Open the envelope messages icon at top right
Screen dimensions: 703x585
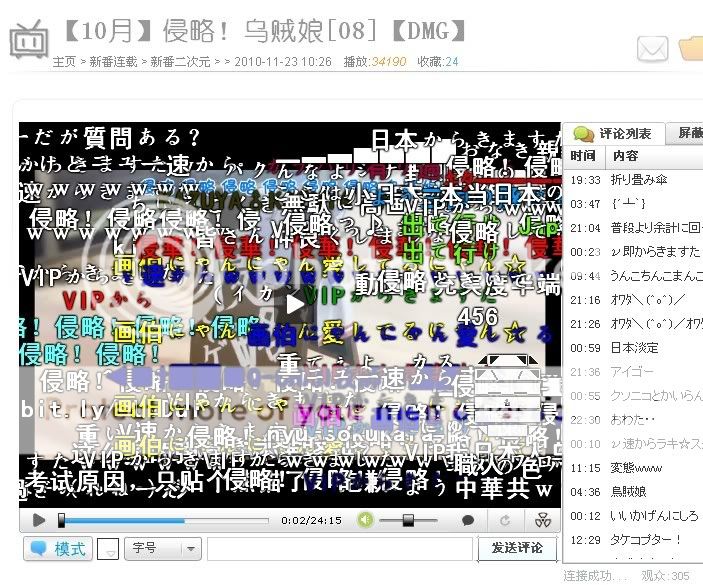652,48
